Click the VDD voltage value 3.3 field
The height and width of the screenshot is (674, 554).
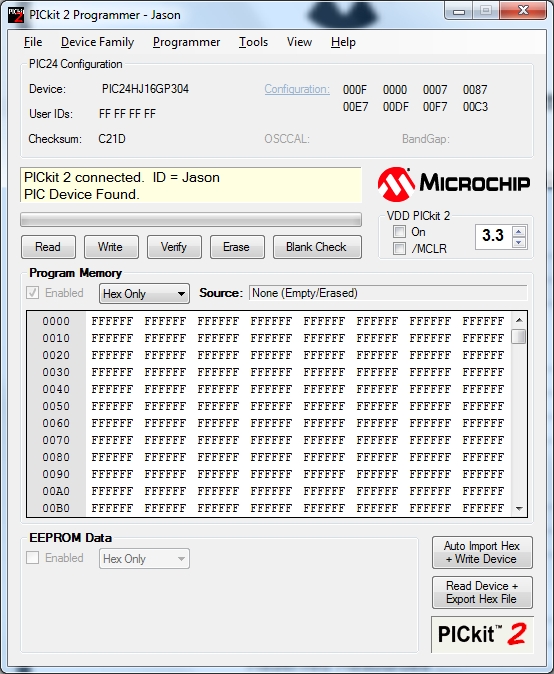pos(493,236)
